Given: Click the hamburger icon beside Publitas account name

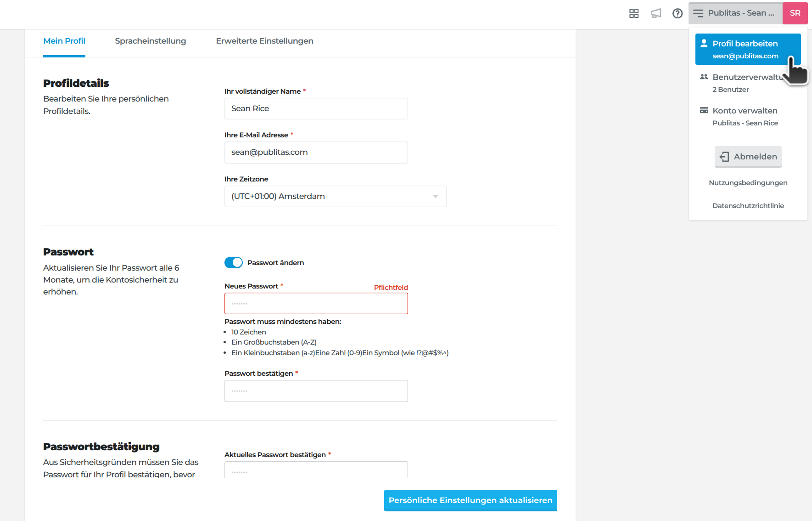Looking at the screenshot, I should tap(698, 13).
